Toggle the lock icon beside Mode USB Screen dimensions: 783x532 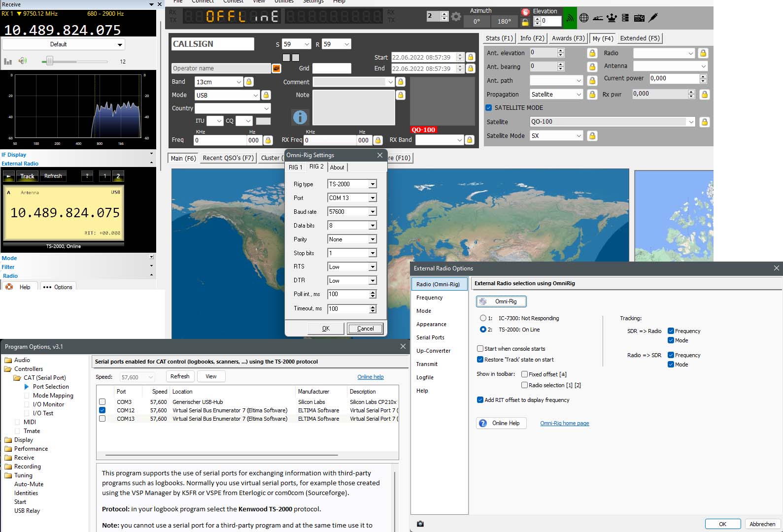tap(266, 95)
